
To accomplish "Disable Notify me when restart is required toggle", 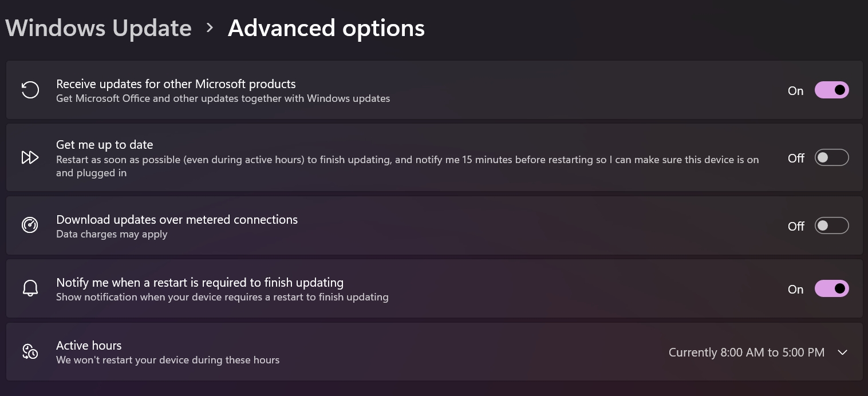I will coord(831,288).
